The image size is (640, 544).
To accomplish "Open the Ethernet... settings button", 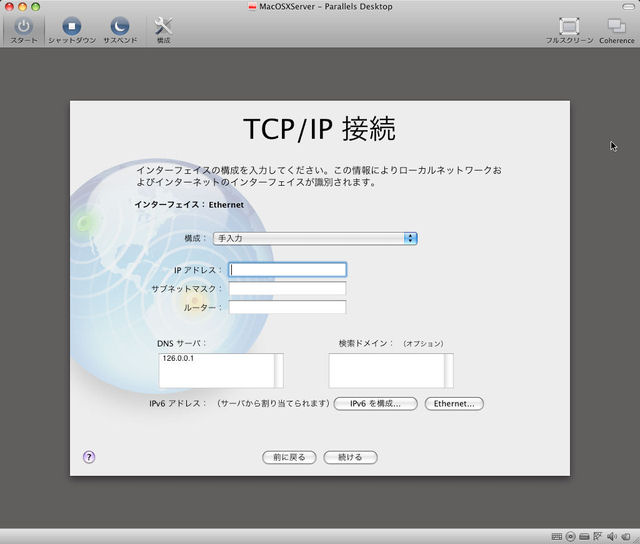I will [x=454, y=404].
